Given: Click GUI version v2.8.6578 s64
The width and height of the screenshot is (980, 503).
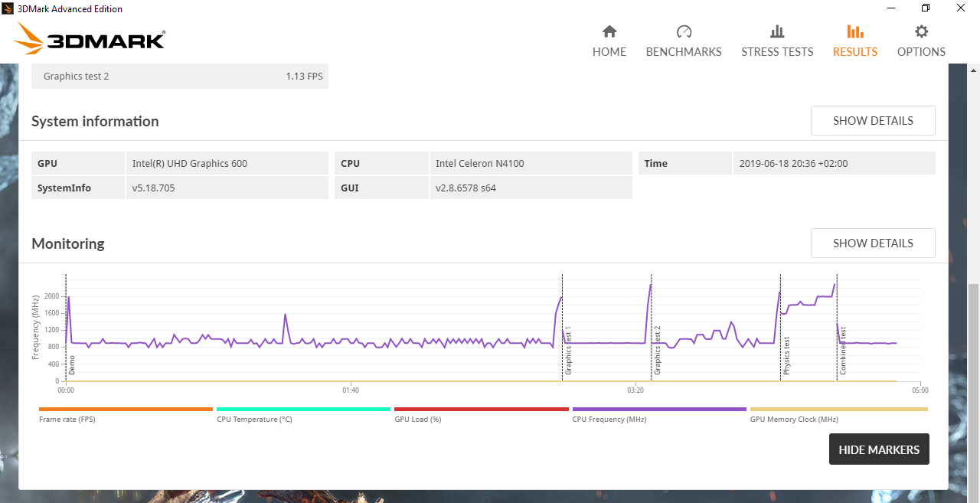Looking at the screenshot, I should click(x=465, y=188).
